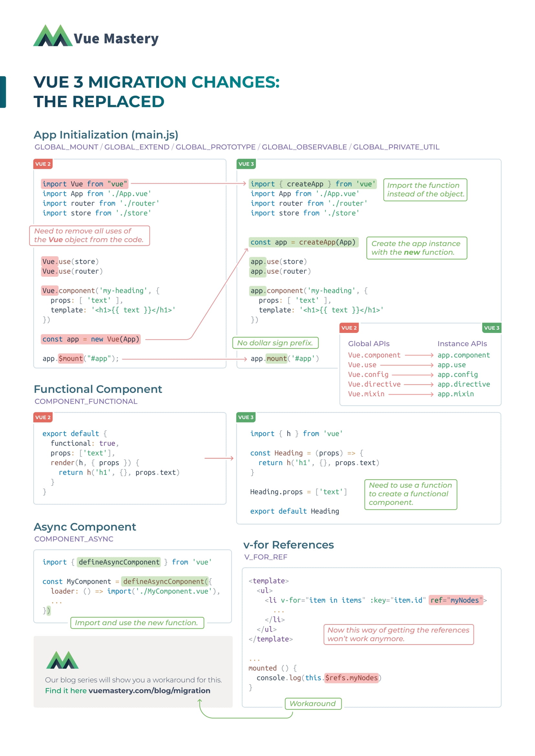
Task: Click "Vue.config" in the Global APIs list
Action: coord(368,374)
